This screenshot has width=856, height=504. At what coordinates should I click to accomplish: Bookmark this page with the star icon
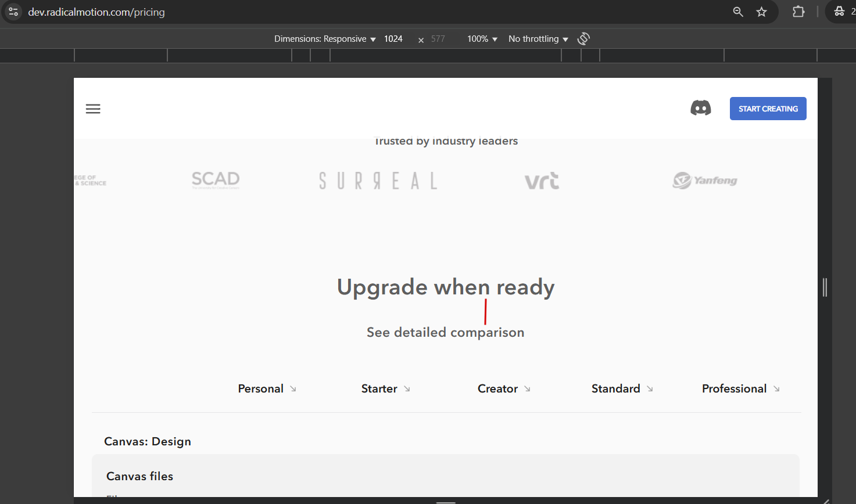click(x=761, y=12)
